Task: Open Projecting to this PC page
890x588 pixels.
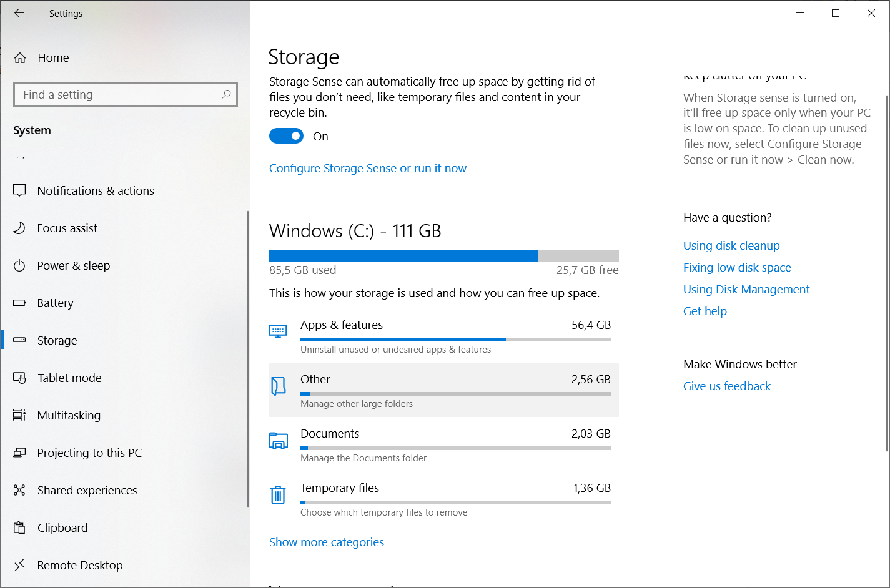Action: coord(124,453)
